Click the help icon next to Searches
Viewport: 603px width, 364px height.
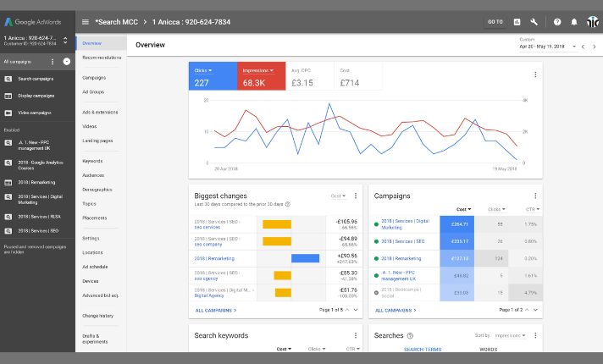[410, 336]
